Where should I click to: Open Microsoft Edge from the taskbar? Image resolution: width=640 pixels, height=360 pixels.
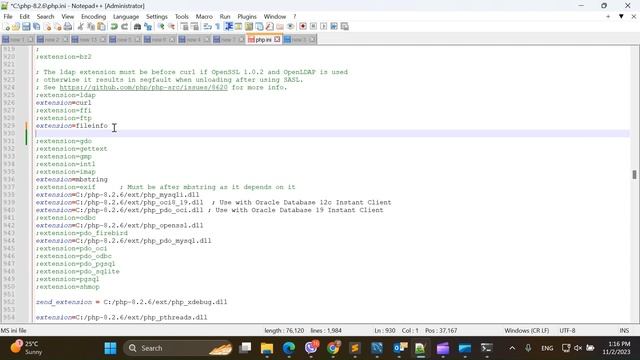[289, 348]
